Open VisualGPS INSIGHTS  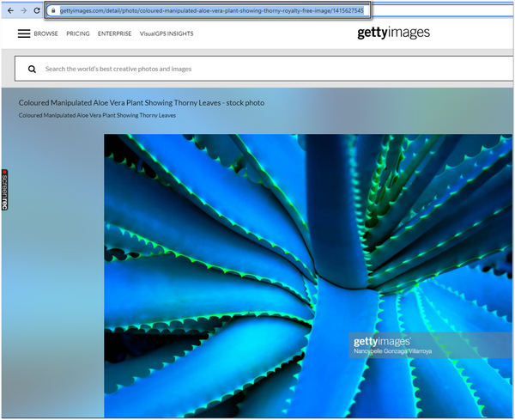[167, 33]
